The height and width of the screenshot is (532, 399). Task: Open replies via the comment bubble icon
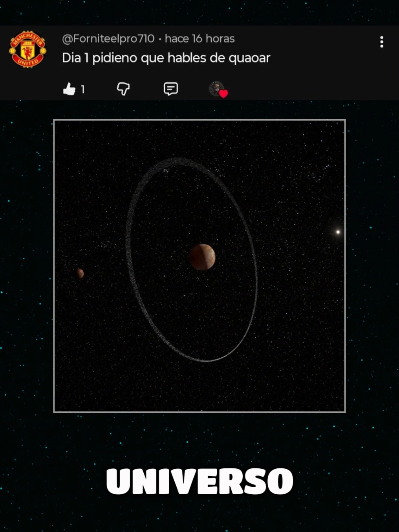[170, 89]
